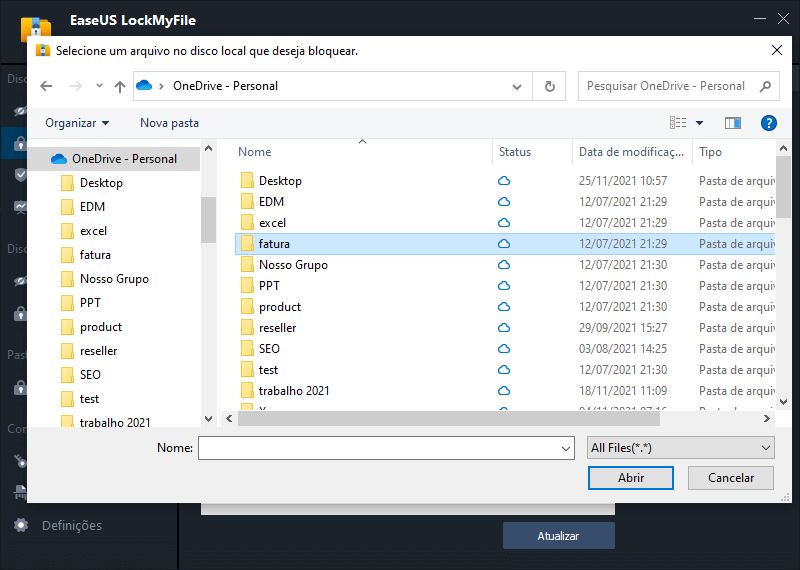Click the 03/08/2021 14:25 date cell
Image resolution: width=800 pixels, height=570 pixels.
[x=622, y=349]
